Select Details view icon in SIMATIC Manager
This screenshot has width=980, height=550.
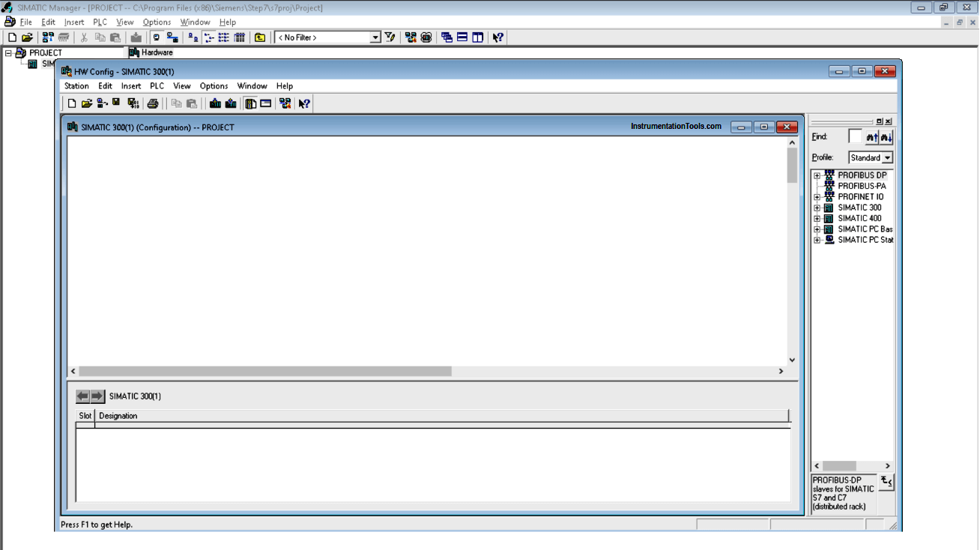click(x=239, y=37)
